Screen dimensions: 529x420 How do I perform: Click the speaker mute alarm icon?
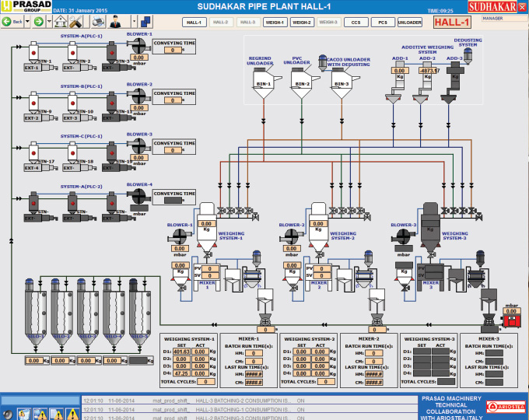click(x=8, y=414)
